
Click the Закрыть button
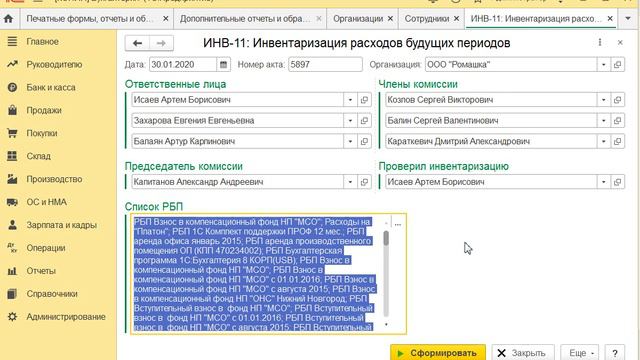point(523,353)
